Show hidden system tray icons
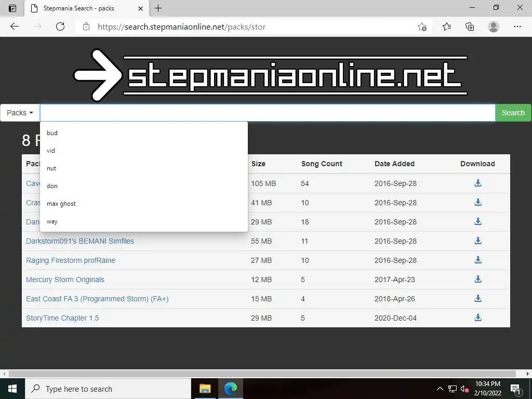The height and width of the screenshot is (399, 532). (440, 389)
